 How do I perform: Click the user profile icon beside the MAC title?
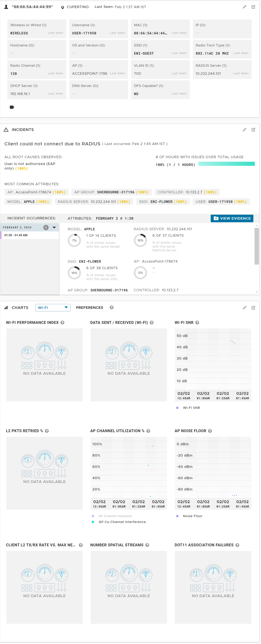[x=6, y=7]
